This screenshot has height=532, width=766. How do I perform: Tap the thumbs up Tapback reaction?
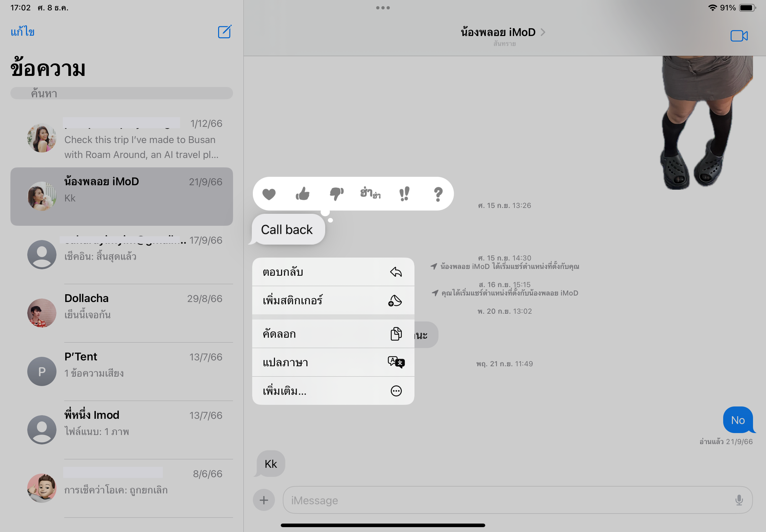[303, 194]
